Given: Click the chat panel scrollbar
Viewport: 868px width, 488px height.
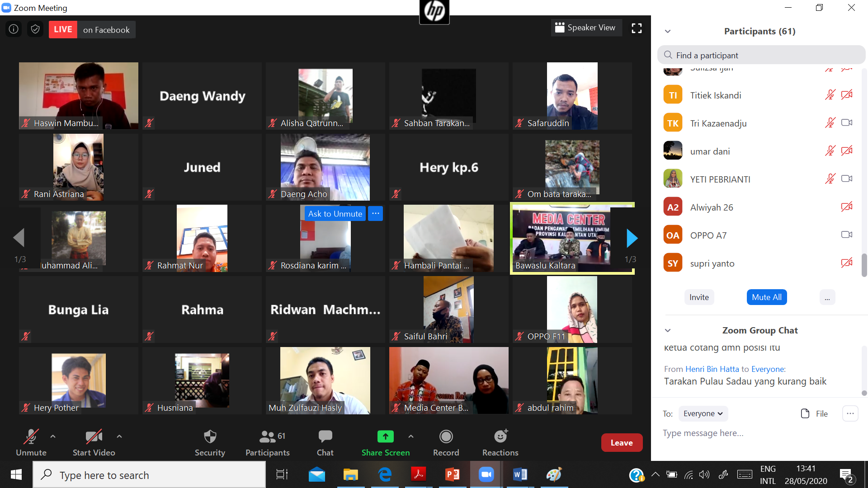Looking at the screenshot, I should pos(864,393).
